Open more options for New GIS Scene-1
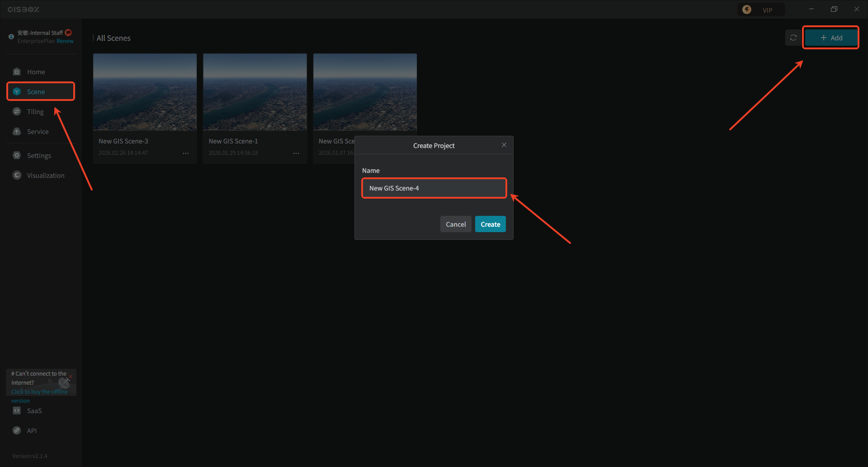The height and width of the screenshot is (467, 868). (x=296, y=153)
